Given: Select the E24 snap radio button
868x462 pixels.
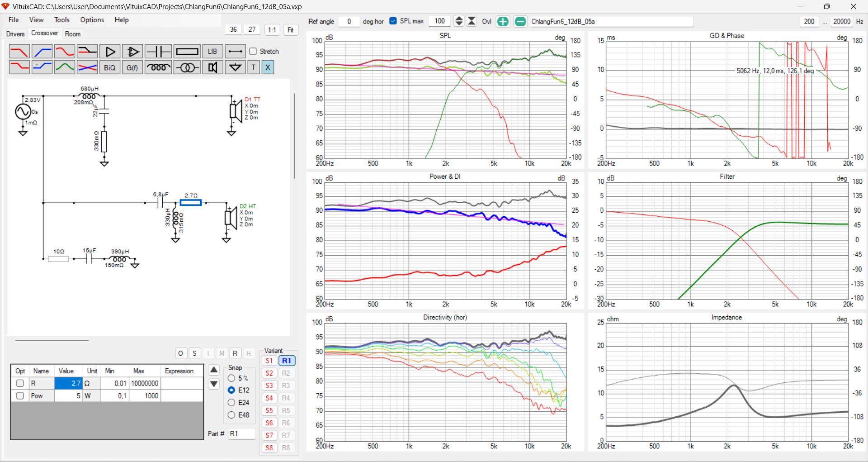Looking at the screenshot, I should pyautogui.click(x=231, y=402).
